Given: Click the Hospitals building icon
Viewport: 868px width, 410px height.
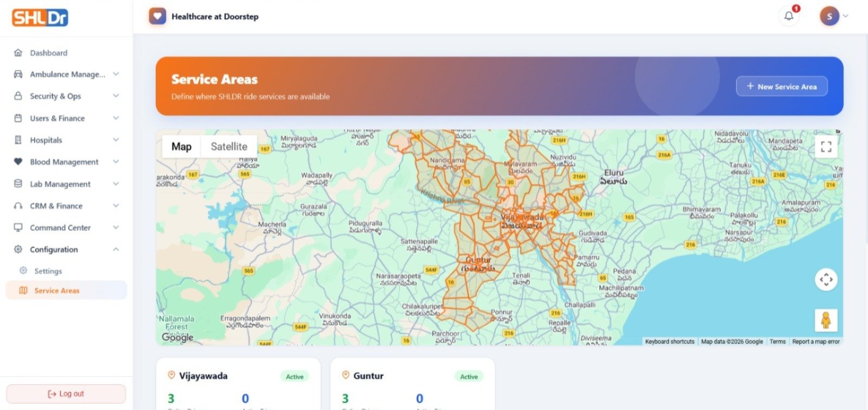Looking at the screenshot, I should pyautogui.click(x=18, y=140).
